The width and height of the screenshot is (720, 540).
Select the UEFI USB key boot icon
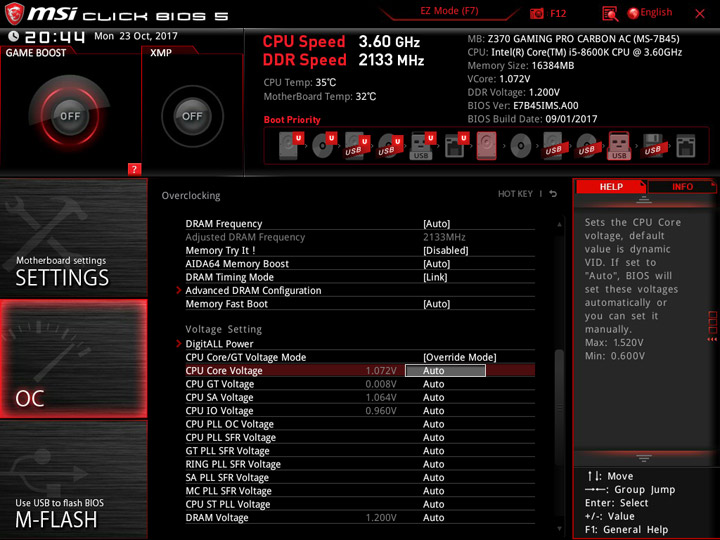click(x=423, y=146)
